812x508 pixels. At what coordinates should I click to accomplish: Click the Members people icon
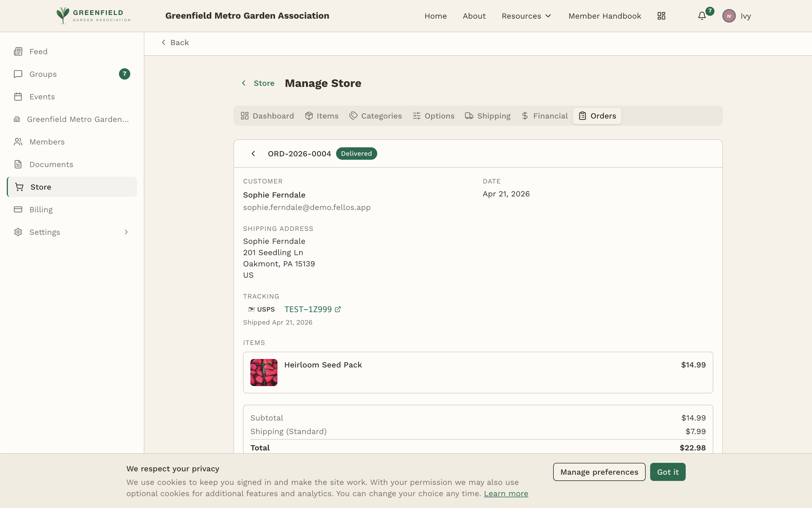coord(18,142)
